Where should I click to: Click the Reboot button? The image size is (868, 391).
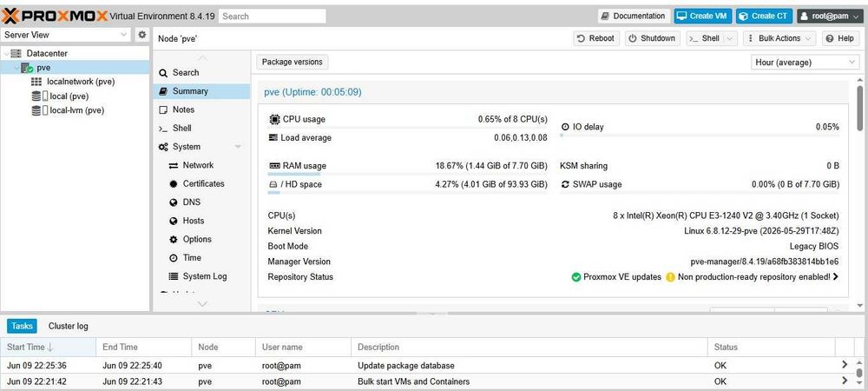(595, 38)
